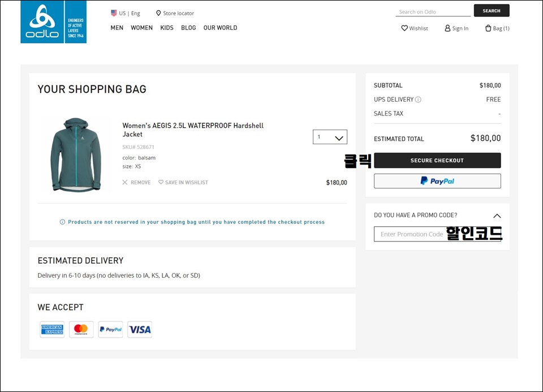The width and height of the screenshot is (543, 392).
Task: Click the YOUR SHOPPING BAG heading
Action: click(x=92, y=89)
